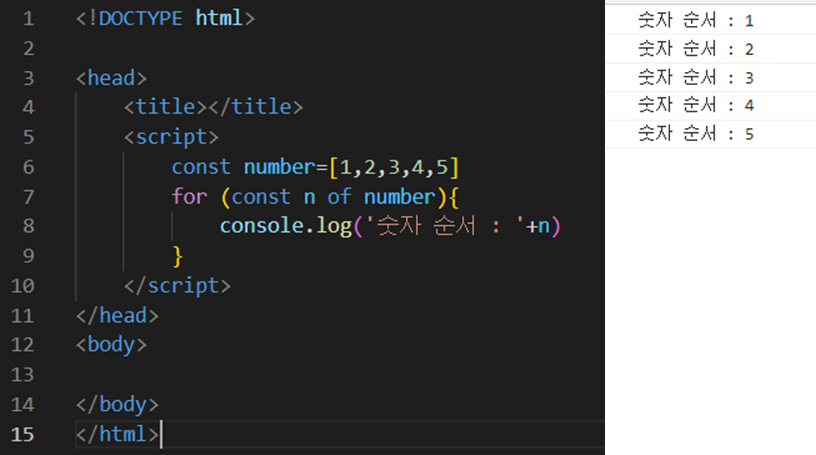Screen dimensions: 816x455
Task: Click line number 11 in the gutter
Action: 23,315
